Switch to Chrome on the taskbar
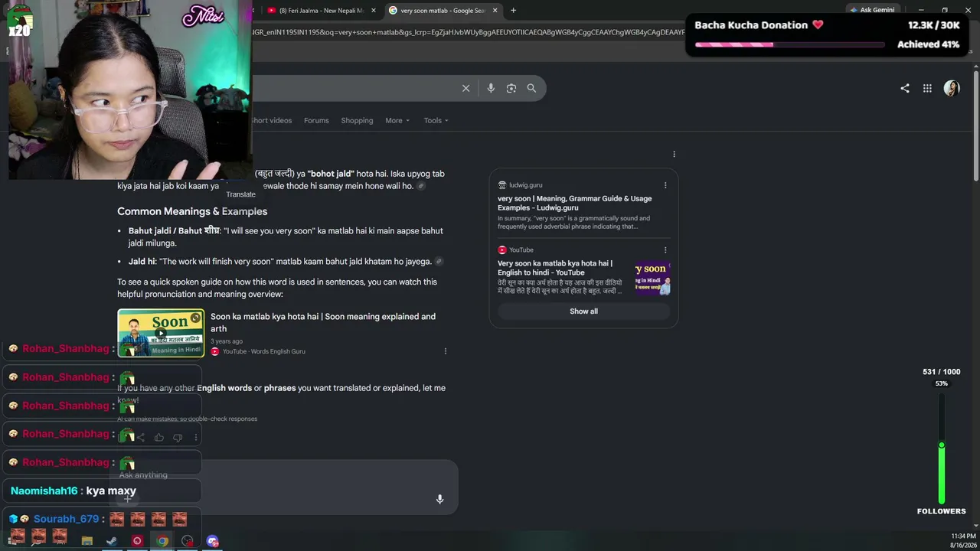 pyautogui.click(x=162, y=541)
